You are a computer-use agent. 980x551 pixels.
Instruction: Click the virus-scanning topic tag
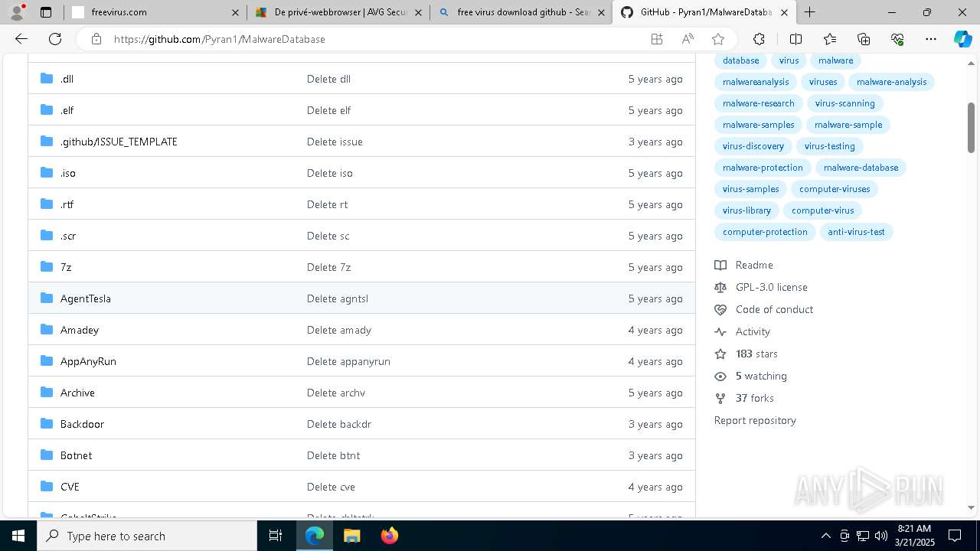[x=844, y=103]
